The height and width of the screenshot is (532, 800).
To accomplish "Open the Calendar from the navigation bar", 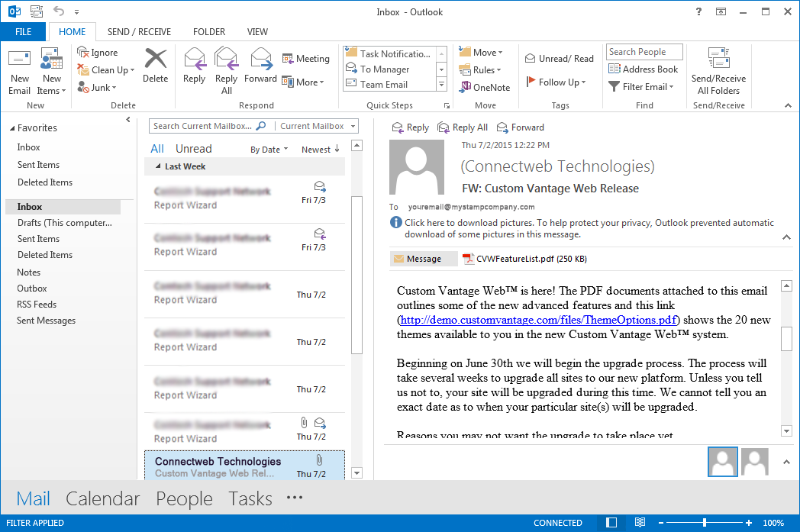I will pyautogui.click(x=102, y=498).
